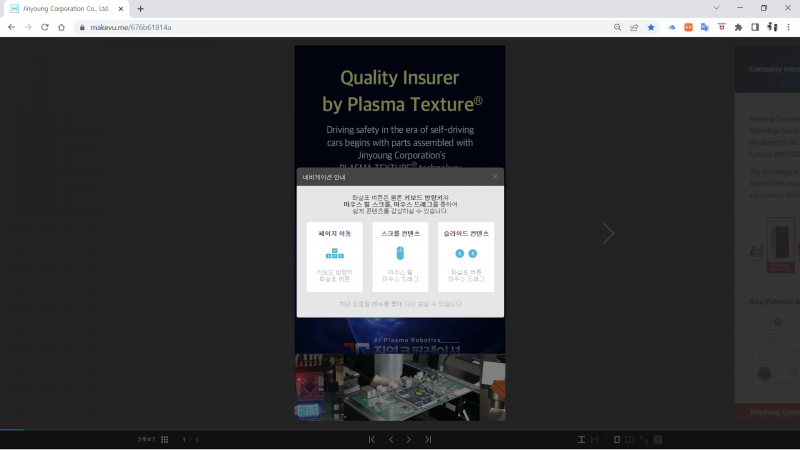Jump to first page in bottom bar
Viewport: 800px width, 450px height.
click(372, 439)
